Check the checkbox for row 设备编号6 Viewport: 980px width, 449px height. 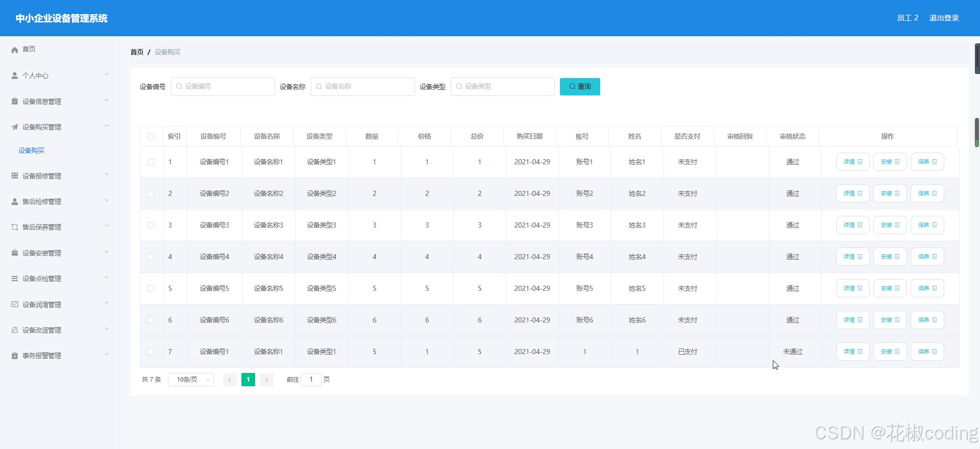[151, 320]
